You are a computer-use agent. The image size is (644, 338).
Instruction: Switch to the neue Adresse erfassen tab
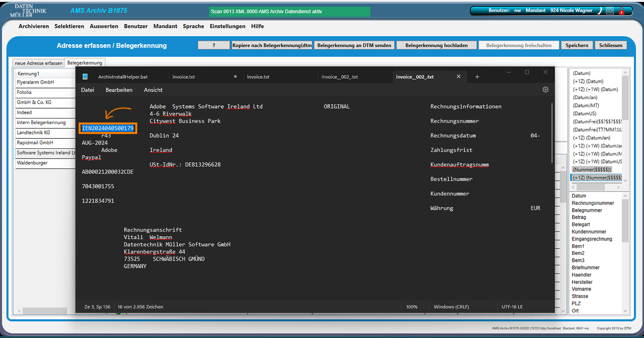pos(39,63)
